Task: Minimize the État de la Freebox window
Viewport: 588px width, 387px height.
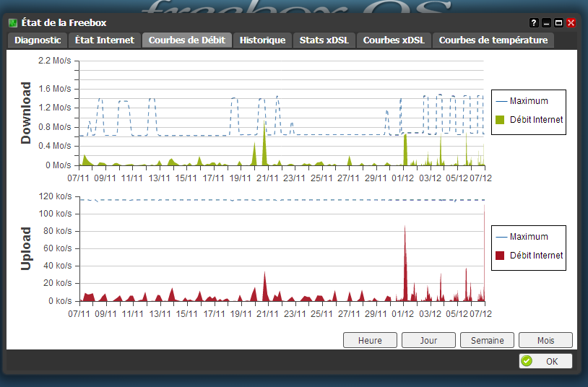Action: [x=546, y=23]
